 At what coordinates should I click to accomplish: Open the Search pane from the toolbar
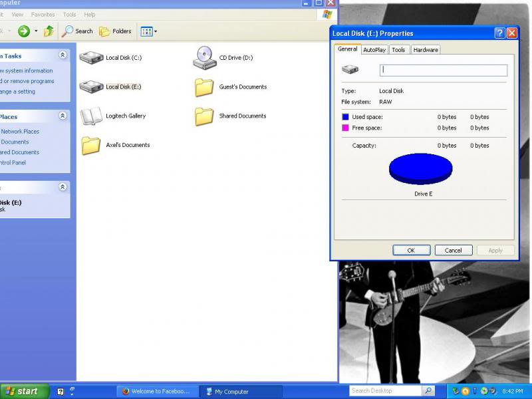[77, 31]
